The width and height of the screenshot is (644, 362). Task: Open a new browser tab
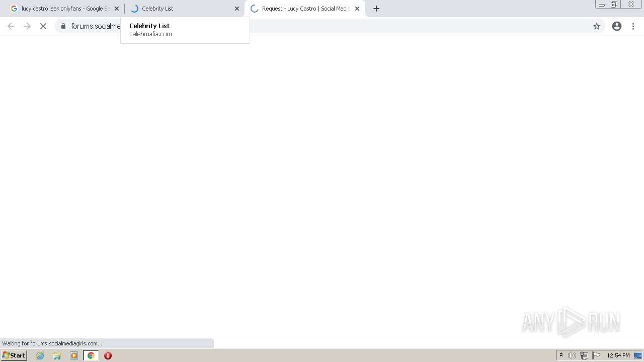click(376, 9)
